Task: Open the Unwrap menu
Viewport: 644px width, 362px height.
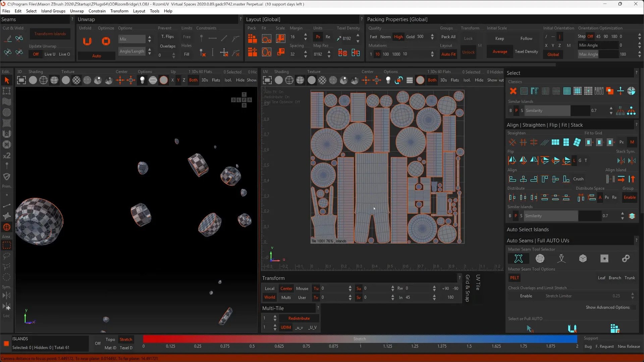Action: [77, 11]
